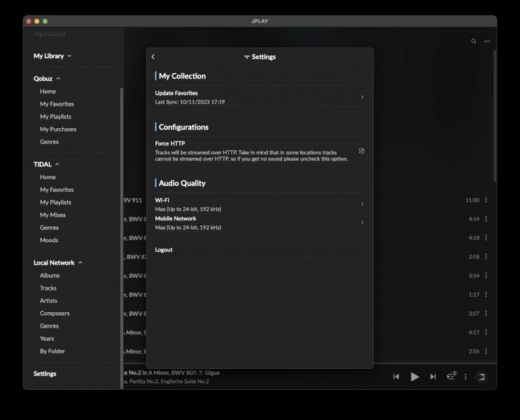Open Qobuz Genres
This screenshot has width=520, height=420.
(49, 141)
